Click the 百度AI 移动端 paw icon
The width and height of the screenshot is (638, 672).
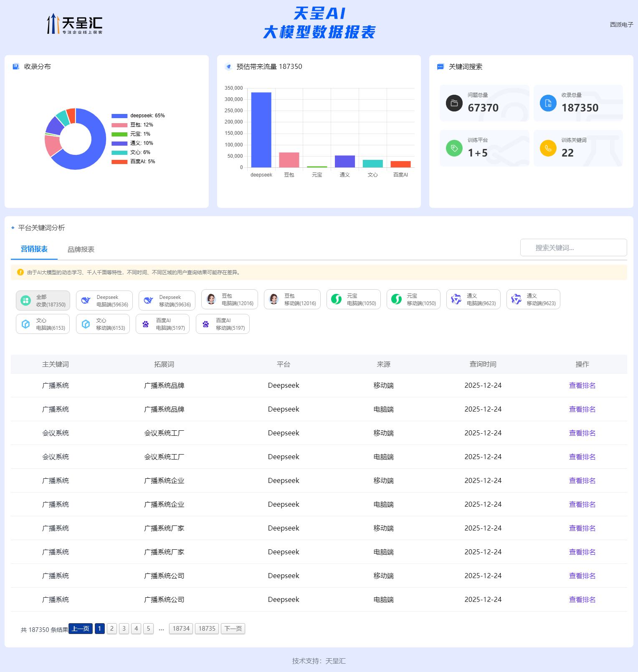(206, 324)
